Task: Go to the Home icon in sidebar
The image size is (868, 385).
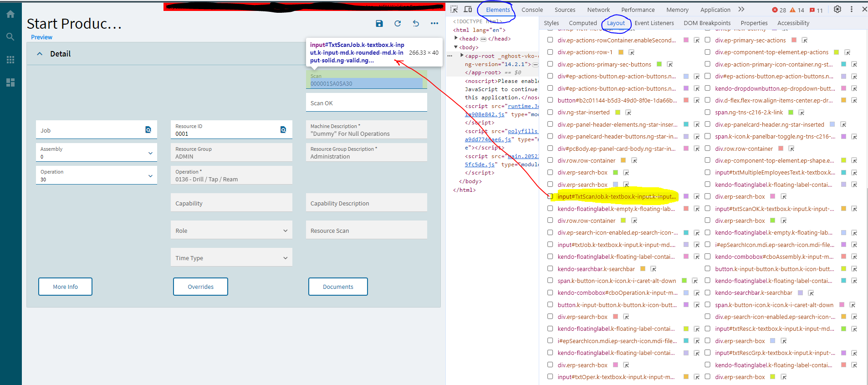Action: 10,14
